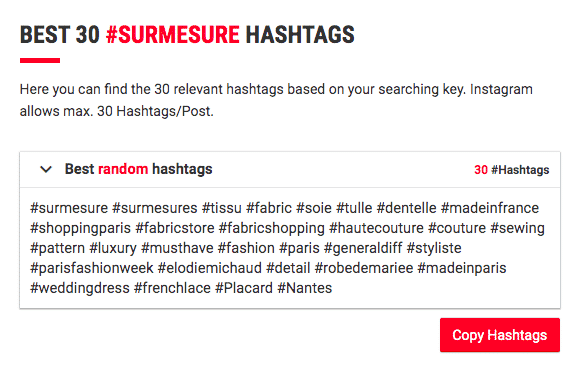Click the Best random hashtags header title
The image size is (576, 385).
coord(138,169)
